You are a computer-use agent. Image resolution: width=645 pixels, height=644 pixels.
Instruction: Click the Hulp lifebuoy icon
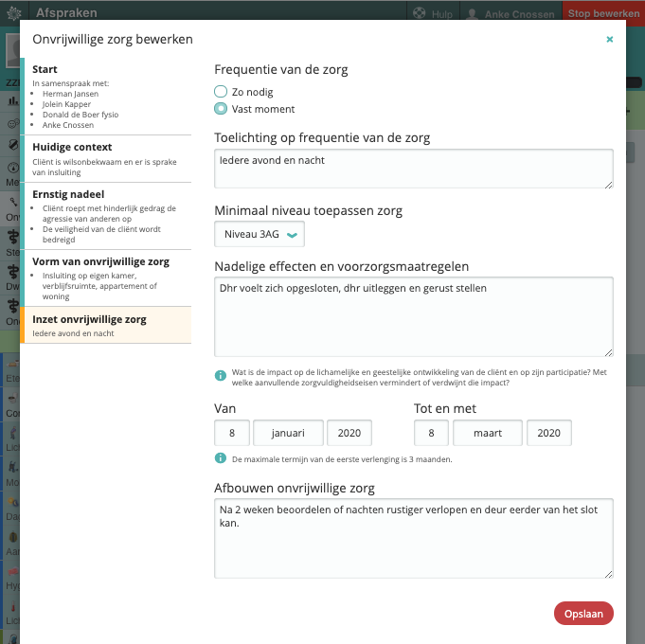[x=419, y=13]
